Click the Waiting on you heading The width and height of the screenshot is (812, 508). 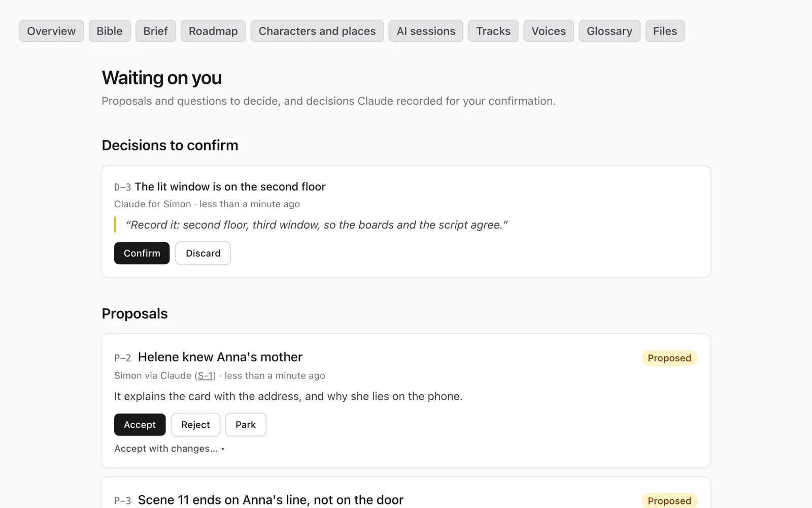pos(161,78)
